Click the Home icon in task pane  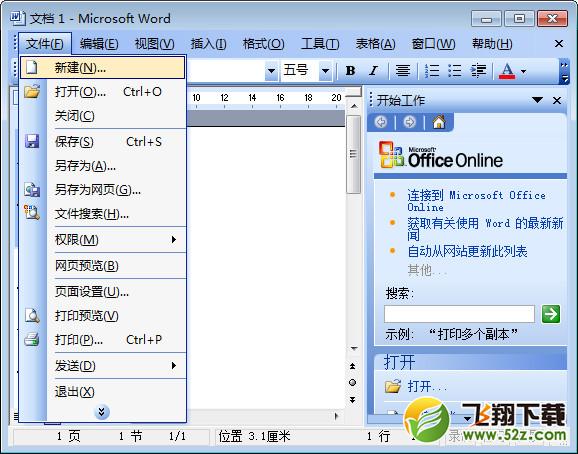(x=439, y=122)
